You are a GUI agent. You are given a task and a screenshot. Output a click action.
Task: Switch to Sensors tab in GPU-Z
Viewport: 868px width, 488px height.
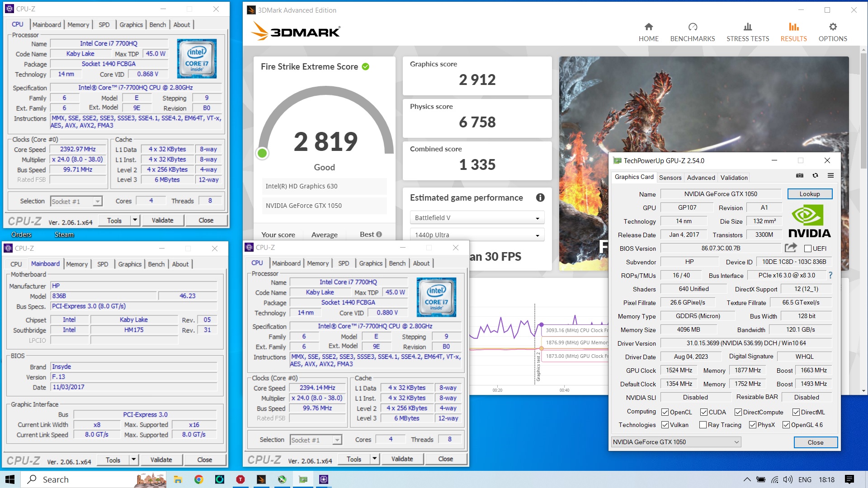coord(670,178)
